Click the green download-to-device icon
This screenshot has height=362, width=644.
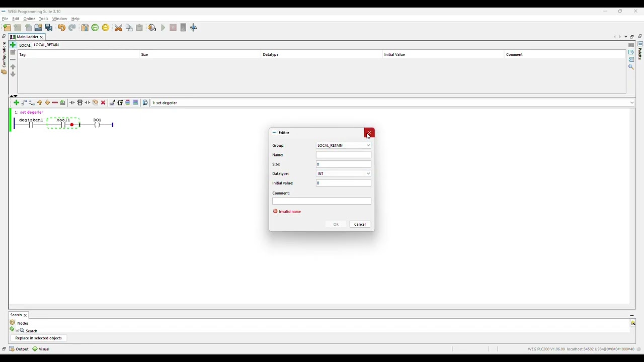coord(95,28)
